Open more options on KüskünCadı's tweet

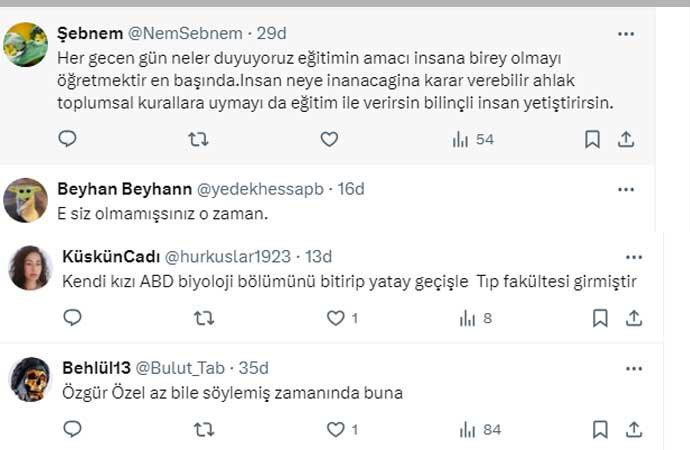[633, 257]
